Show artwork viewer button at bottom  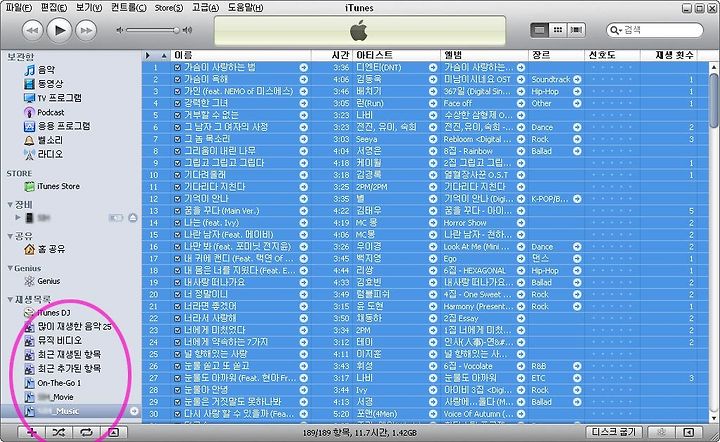(x=114, y=432)
